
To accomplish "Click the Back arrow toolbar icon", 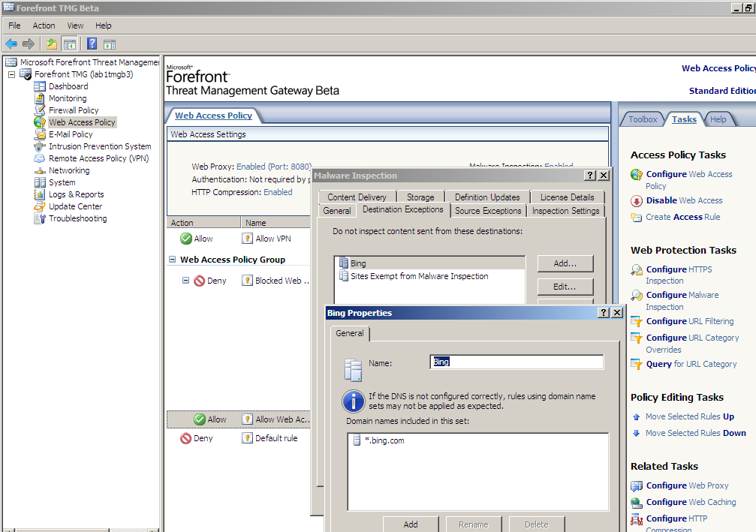I will point(11,44).
